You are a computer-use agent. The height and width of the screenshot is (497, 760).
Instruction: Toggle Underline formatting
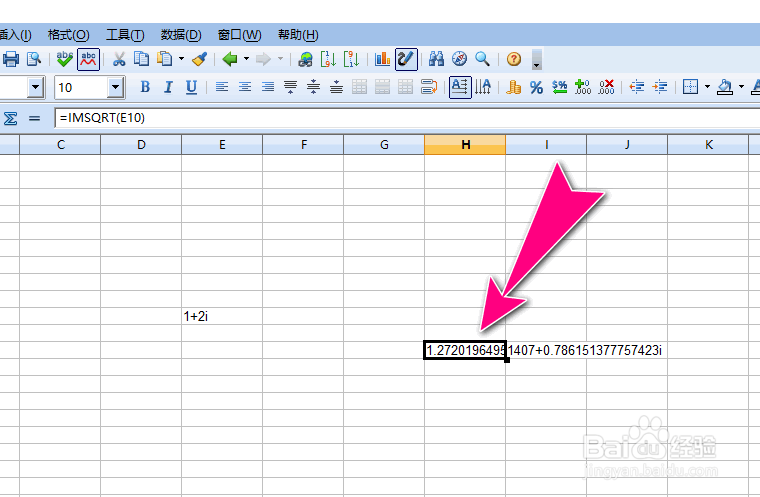tap(191, 87)
